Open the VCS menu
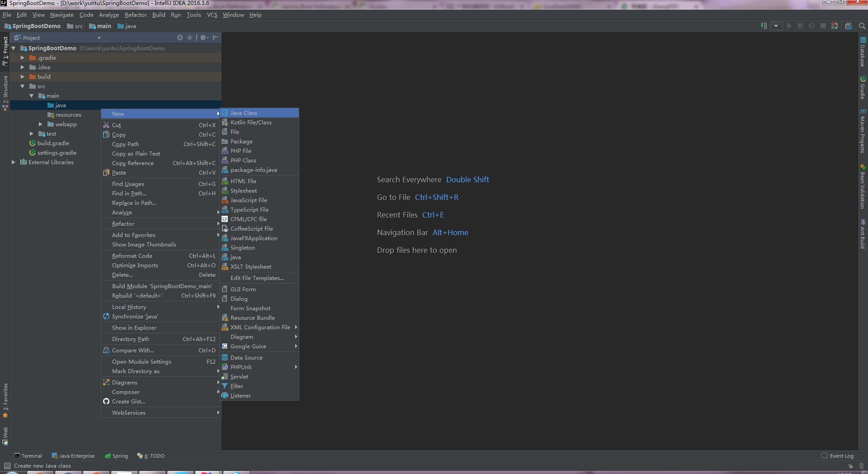Image resolution: width=868 pixels, height=474 pixels. coord(212,14)
